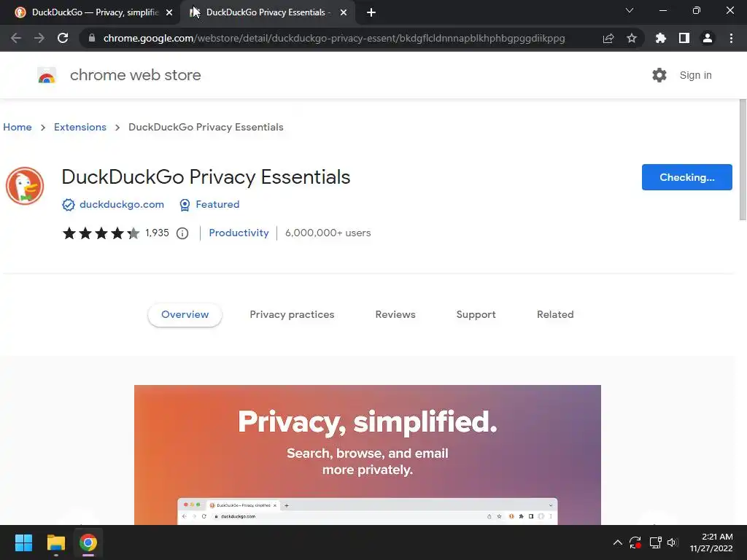The height and width of the screenshot is (560, 747).
Task: Click the share page icon
Action: tap(608, 39)
